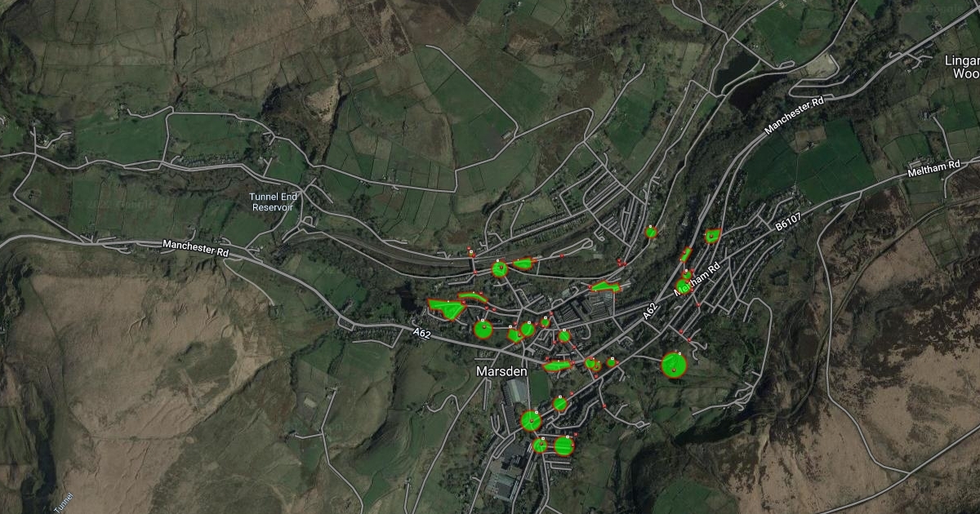Click Manchester Rd label beside Tunnel End Reservoir
Viewport: 980px width, 514px height.
(195, 248)
